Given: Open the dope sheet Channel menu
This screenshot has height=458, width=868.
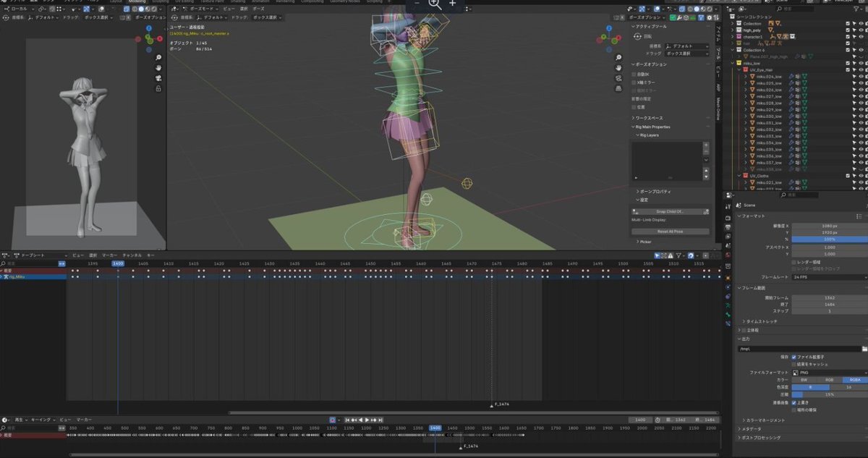Looking at the screenshot, I should [132, 255].
